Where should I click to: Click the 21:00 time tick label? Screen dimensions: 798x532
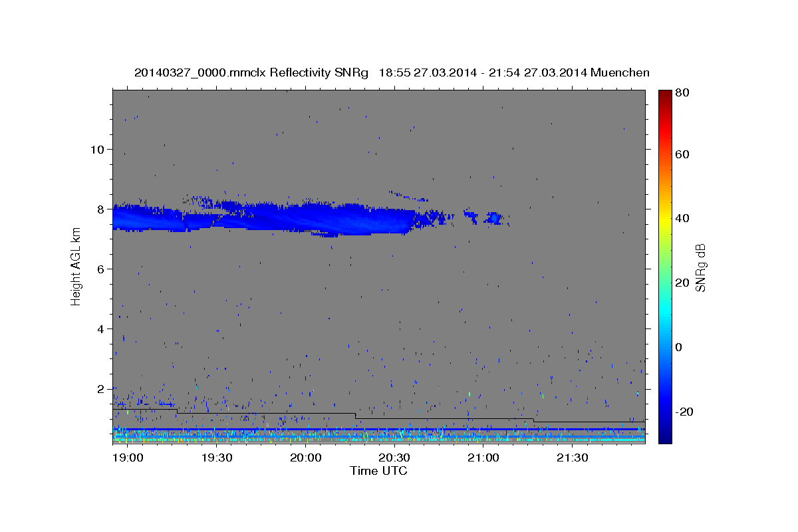483,458
